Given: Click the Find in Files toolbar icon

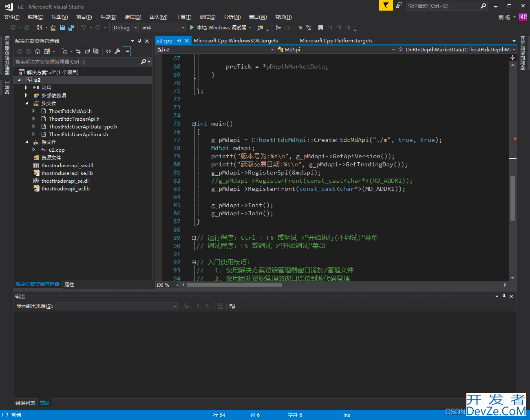Looking at the screenshot, I should pos(260,27).
